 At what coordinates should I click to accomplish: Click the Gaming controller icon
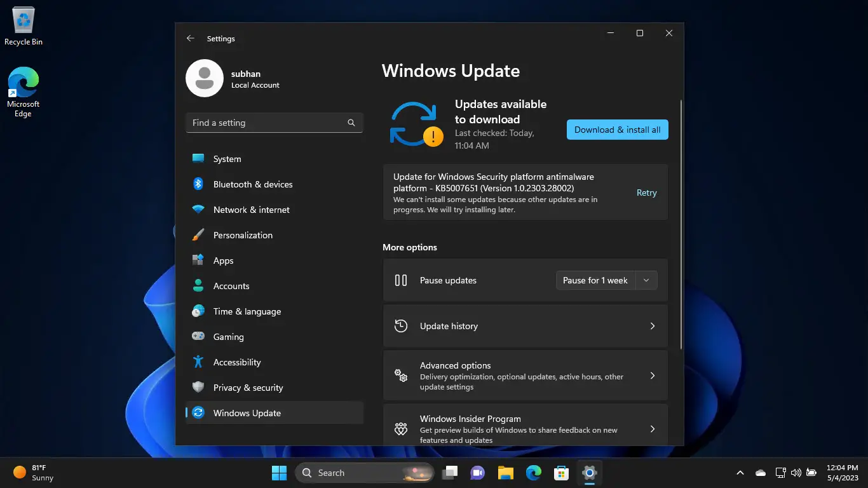tap(198, 336)
